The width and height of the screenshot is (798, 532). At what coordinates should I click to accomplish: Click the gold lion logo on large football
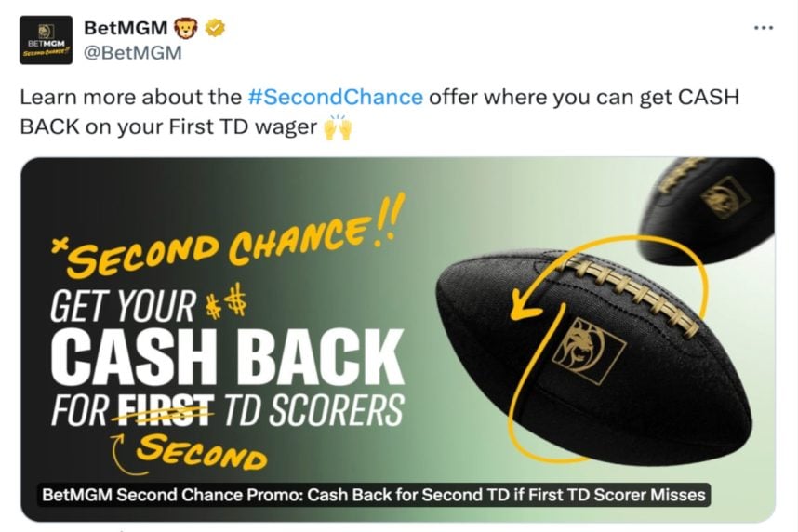(589, 351)
